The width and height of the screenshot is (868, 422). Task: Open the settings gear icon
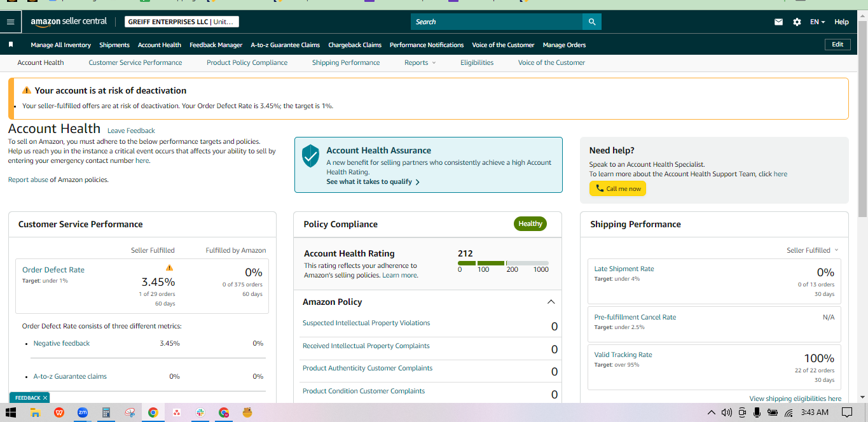tap(797, 22)
